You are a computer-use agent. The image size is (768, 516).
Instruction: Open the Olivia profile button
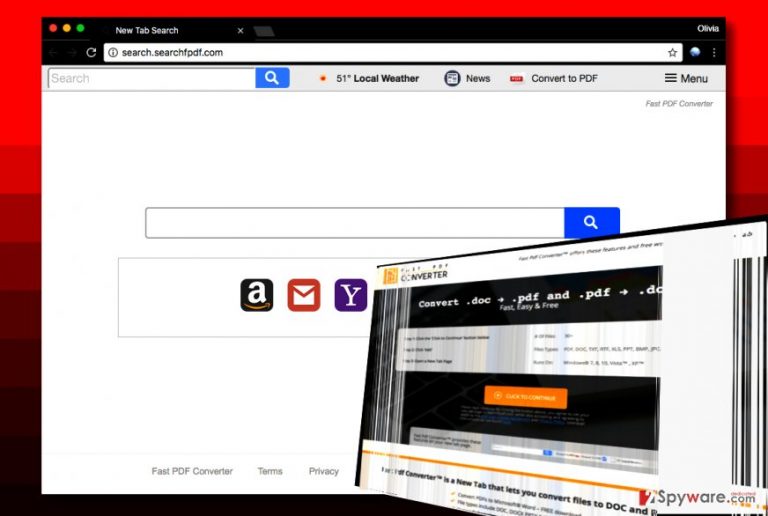[708, 28]
